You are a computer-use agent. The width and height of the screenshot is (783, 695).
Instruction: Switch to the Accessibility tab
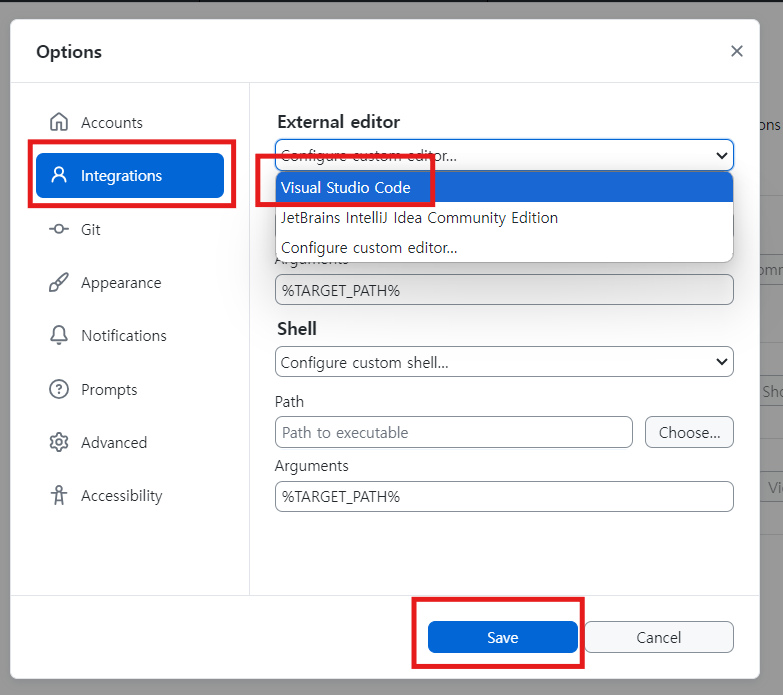point(130,495)
